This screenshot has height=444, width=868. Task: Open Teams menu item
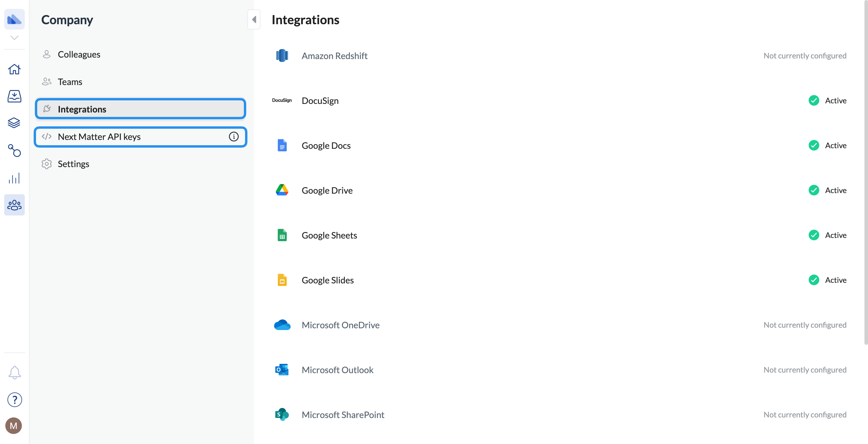(70, 82)
